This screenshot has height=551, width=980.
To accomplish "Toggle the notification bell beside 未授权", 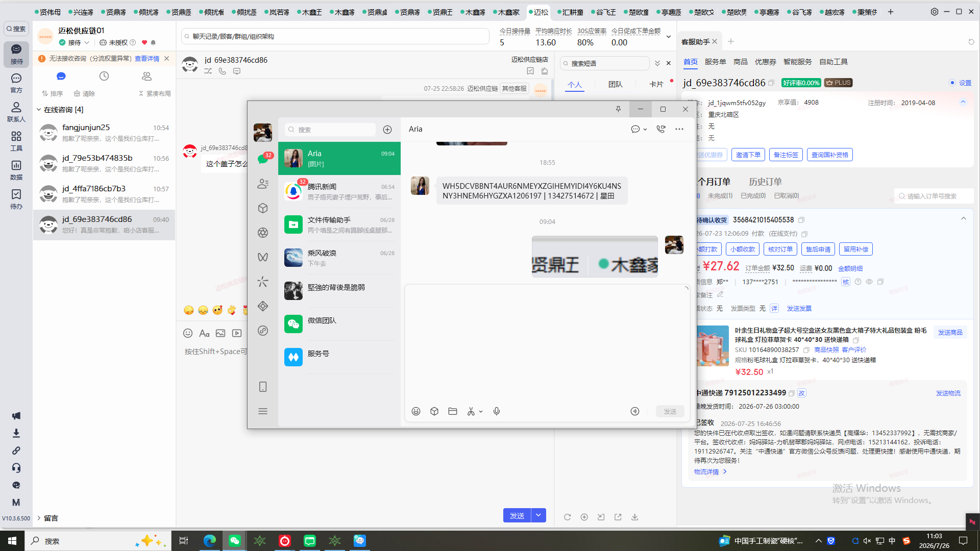I will click(x=153, y=42).
